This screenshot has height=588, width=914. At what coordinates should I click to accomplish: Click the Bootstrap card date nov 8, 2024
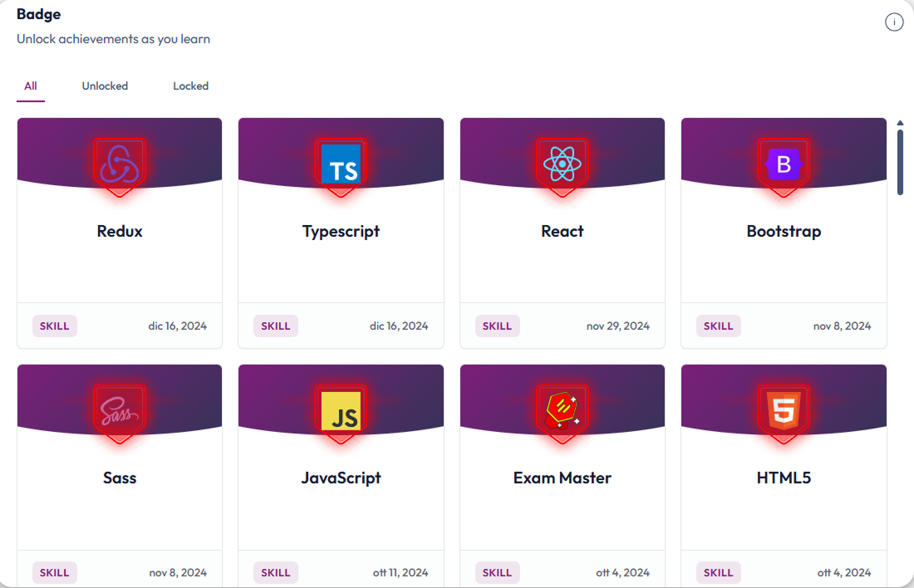tap(842, 326)
